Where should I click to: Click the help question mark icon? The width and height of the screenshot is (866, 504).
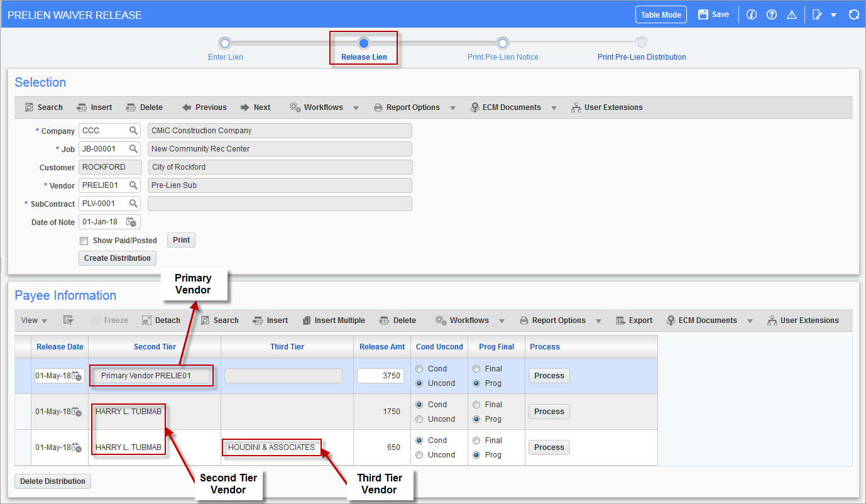[772, 14]
